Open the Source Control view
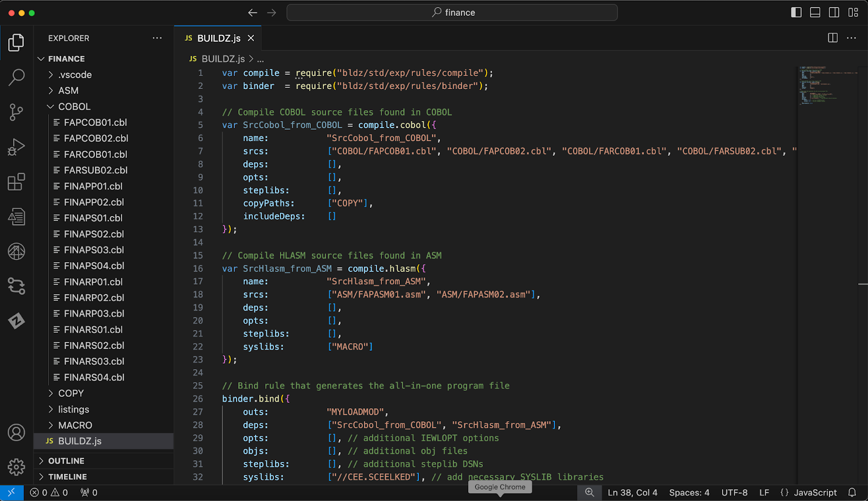 (16, 112)
